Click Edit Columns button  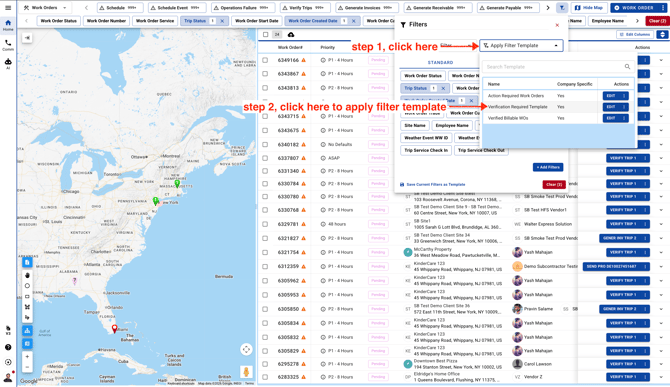coord(635,35)
